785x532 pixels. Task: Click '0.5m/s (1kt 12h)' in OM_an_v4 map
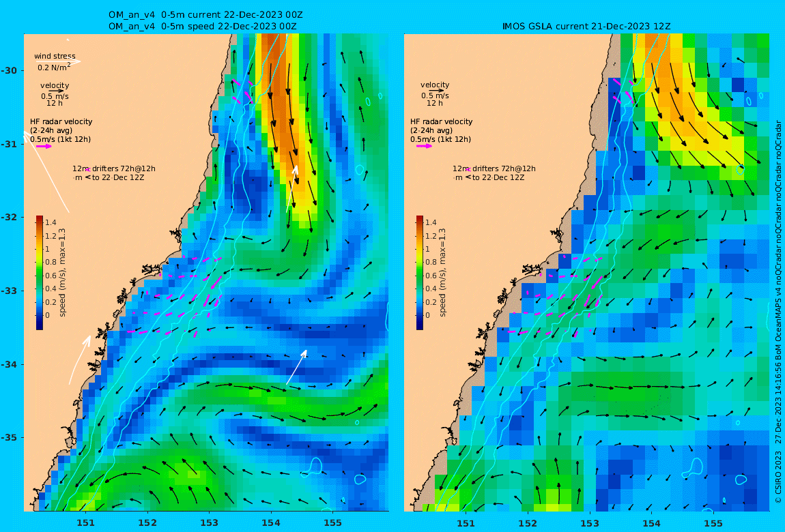click(61, 140)
